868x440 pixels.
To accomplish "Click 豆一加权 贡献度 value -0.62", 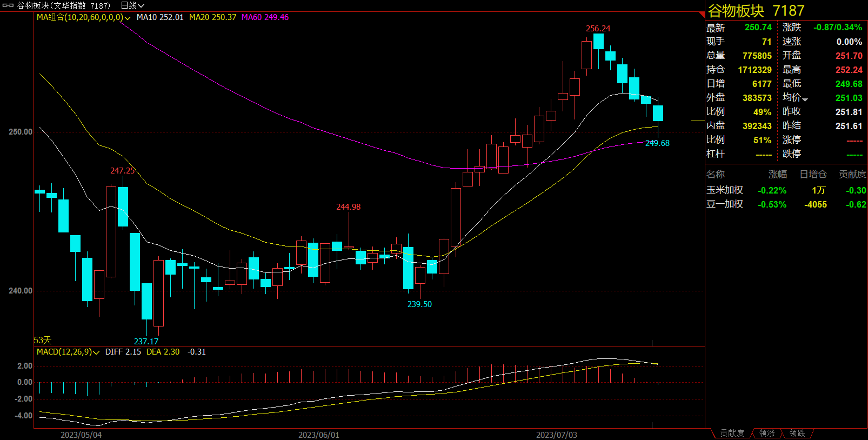I will (x=856, y=204).
